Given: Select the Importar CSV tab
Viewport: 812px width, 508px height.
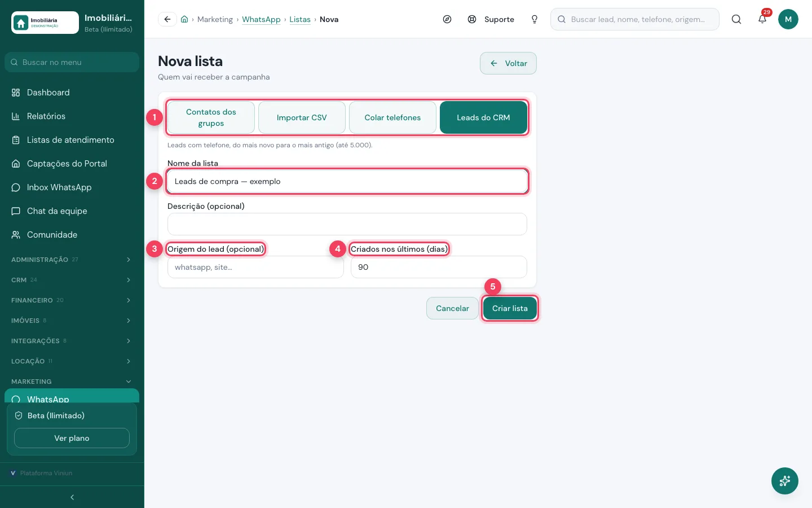Looking at the screenshot, I should (x=302, y=117).
